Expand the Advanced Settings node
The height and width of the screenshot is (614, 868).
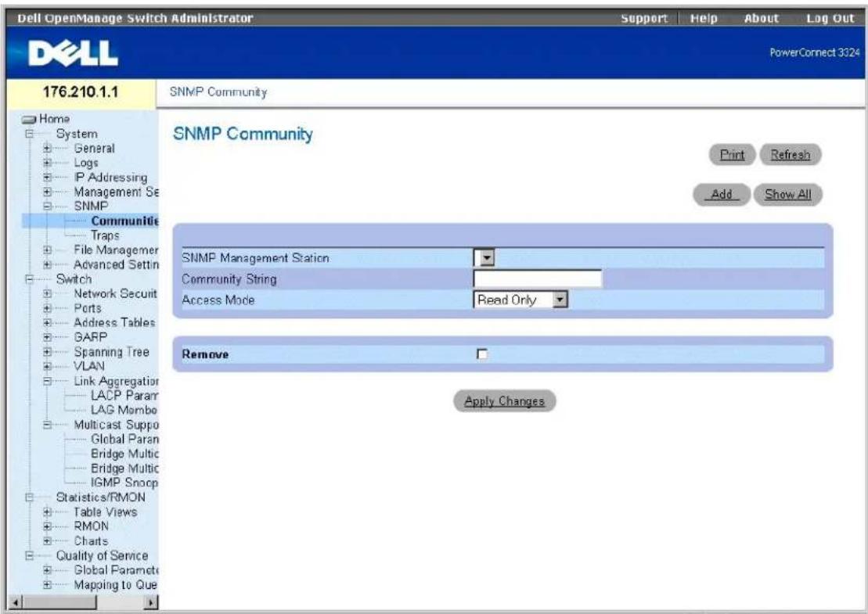click(48, 264)
